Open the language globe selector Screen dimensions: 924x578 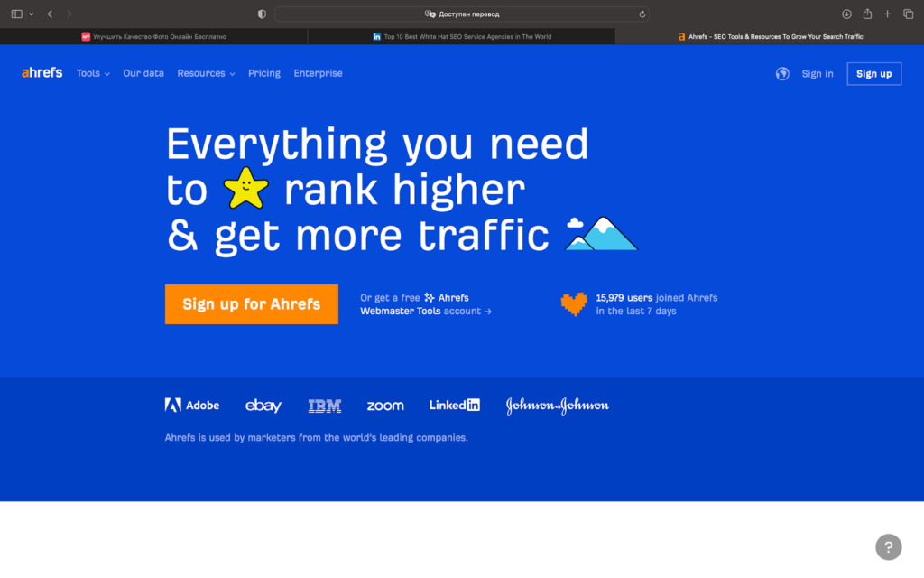(x=782, y=74)
